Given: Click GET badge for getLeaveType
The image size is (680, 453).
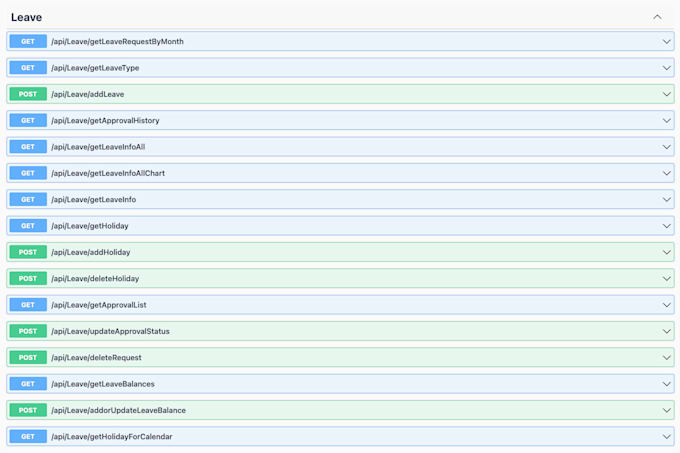Looking at the screenshot, I should point(28,68).
